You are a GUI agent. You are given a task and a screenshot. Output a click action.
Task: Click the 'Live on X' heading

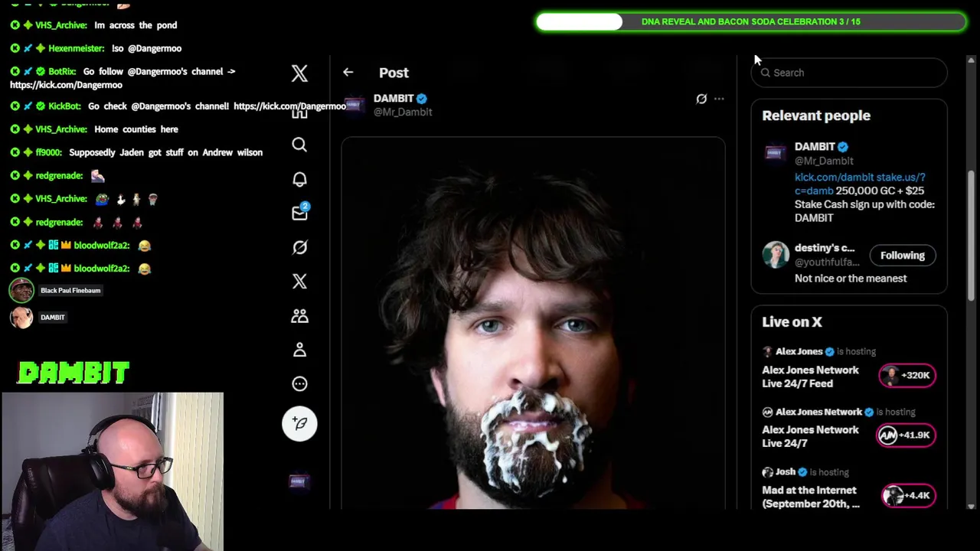click(x=792, y=322)
